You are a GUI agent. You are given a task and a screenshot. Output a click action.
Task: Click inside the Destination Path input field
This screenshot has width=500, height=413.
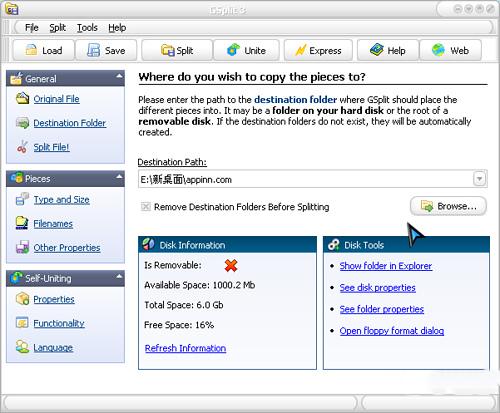[x=305, y=179]
